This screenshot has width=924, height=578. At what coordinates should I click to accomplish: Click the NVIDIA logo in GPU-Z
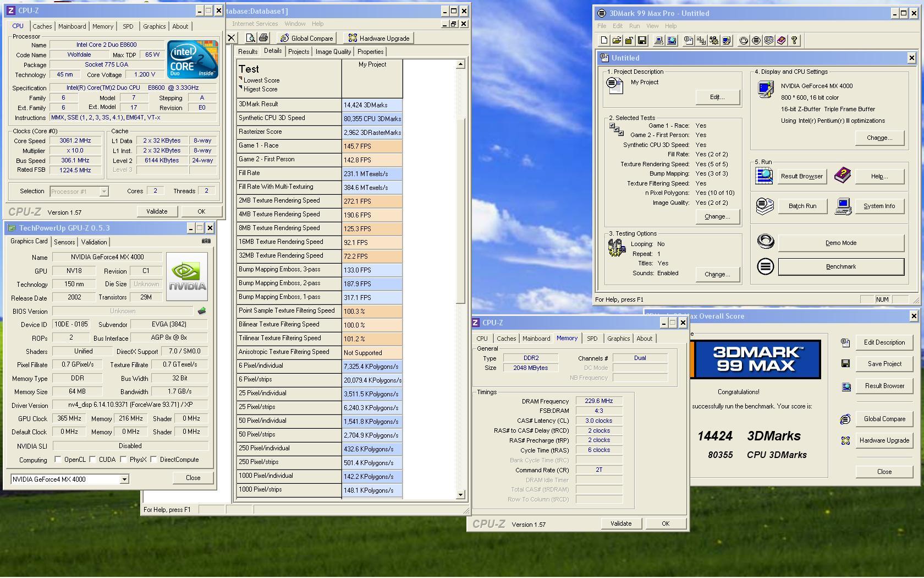[x=187, y=276]
